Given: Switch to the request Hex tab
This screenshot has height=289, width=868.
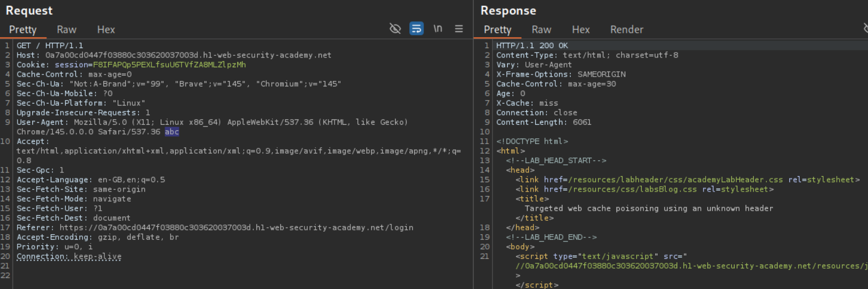Looking at the screenshot, I should (105, 30).
